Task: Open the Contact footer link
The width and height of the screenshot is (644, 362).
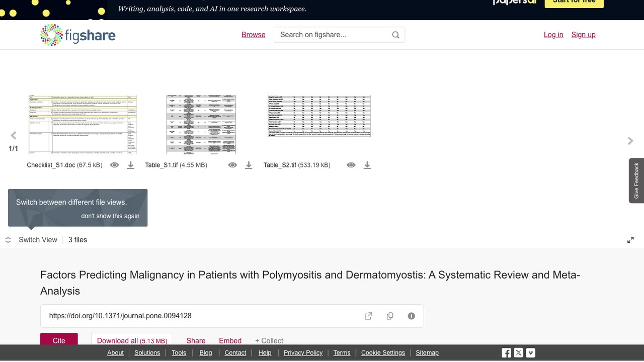Action: pyautogui.click(x=235, y=353)
